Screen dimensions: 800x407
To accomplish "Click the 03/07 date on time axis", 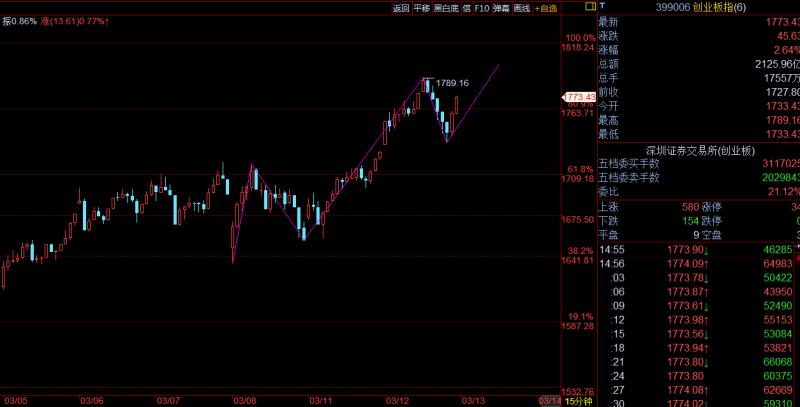I will (x=168, y=401).
